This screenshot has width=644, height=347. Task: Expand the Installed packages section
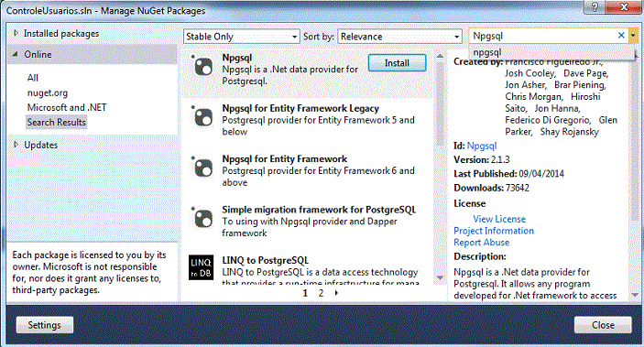click(16, 33)
